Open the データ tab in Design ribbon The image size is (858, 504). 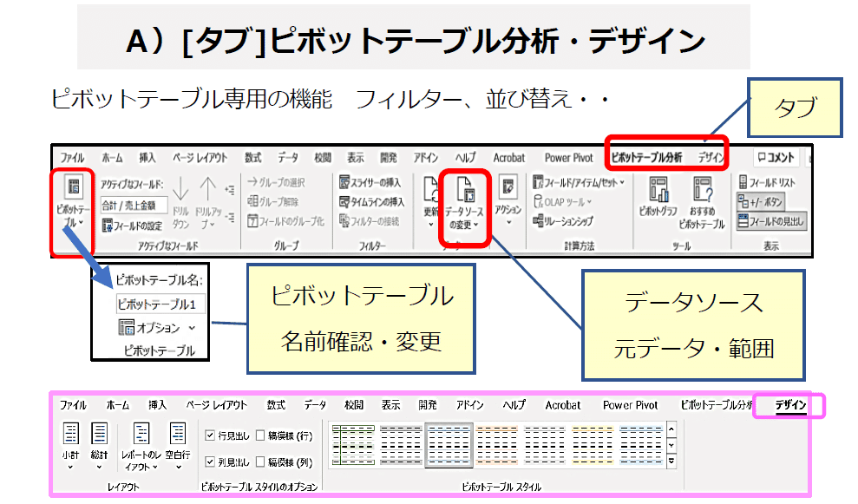(x=315, y=405)
